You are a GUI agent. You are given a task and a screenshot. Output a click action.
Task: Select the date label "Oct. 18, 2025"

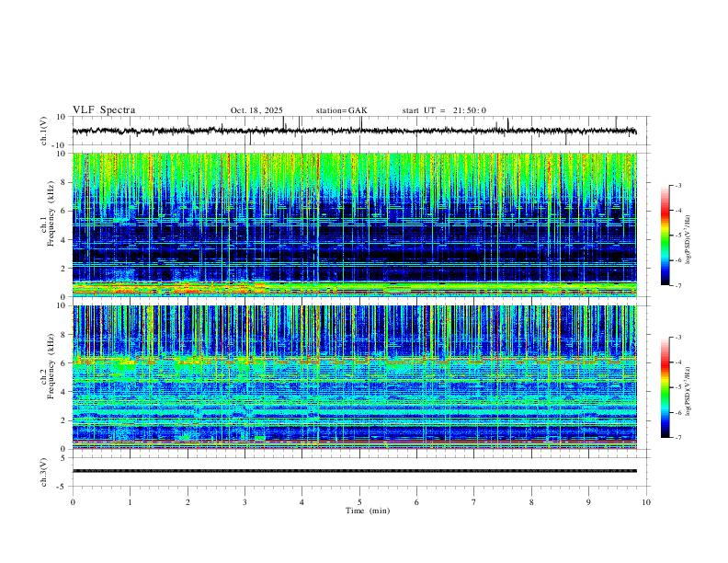click(x=256, y=110)
